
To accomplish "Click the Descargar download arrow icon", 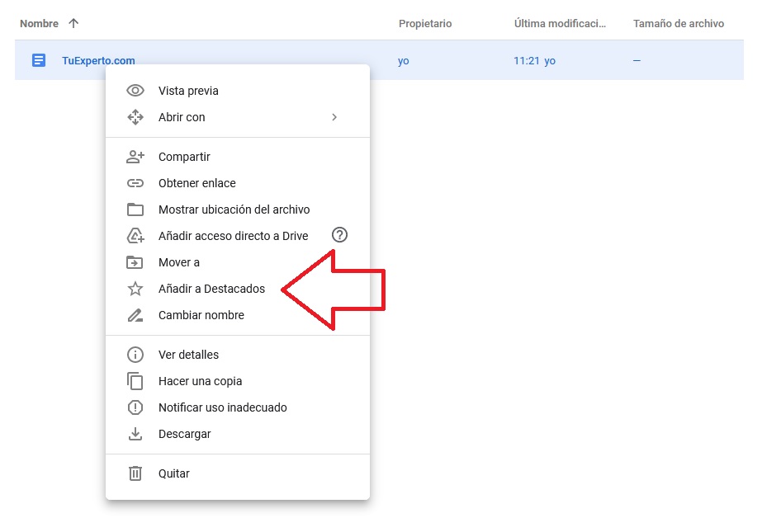I will (x=135, y=434).
